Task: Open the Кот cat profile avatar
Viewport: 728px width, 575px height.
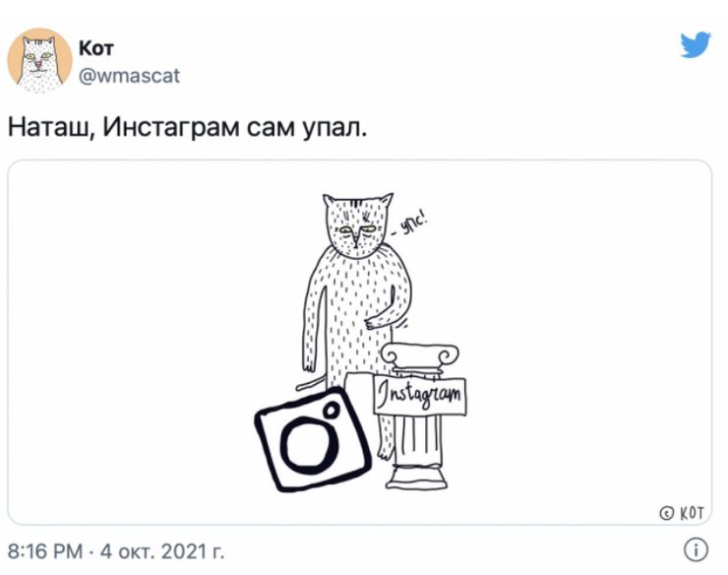Action: (39, 60)
